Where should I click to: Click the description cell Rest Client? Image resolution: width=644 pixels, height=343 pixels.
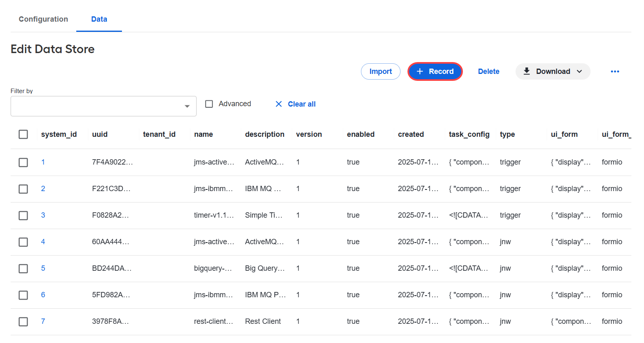[263, 321]
